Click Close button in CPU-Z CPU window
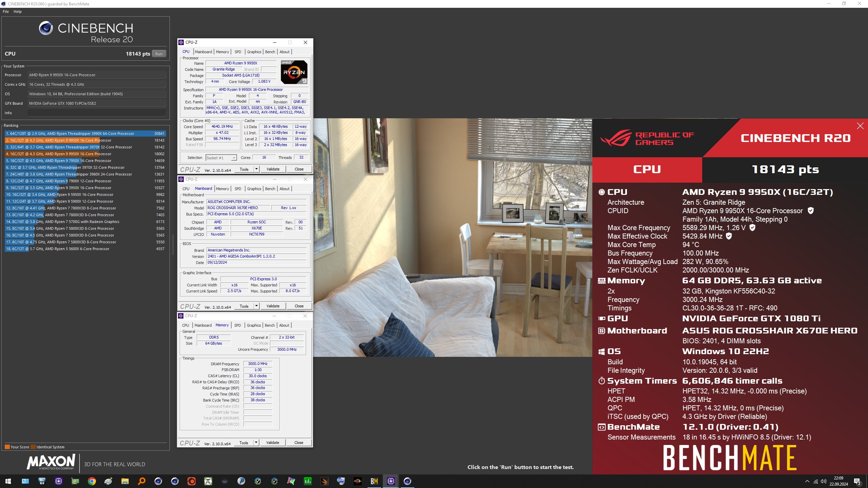Image resolution: width=868 pixels, height=488 pixels. coord(299,169)
